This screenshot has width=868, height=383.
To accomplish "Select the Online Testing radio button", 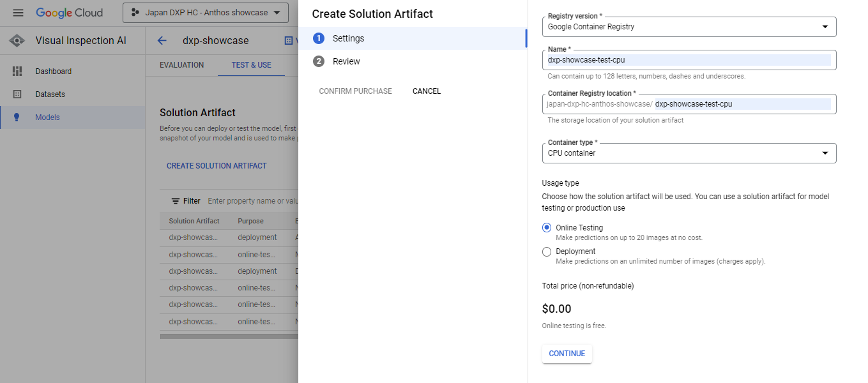I will pos(547,228).
